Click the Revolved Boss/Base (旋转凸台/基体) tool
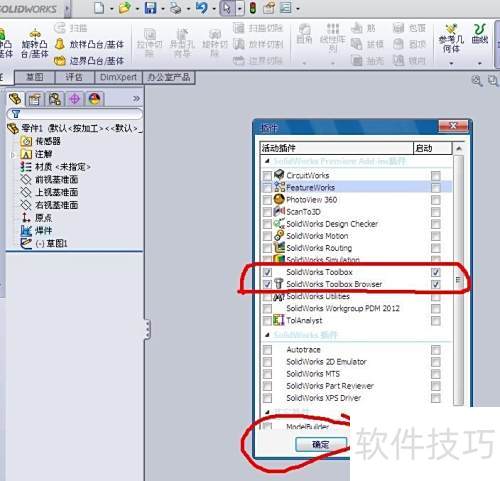Viewport: 500px width, 481px height. pyautogui.click(x=35, y=44)
